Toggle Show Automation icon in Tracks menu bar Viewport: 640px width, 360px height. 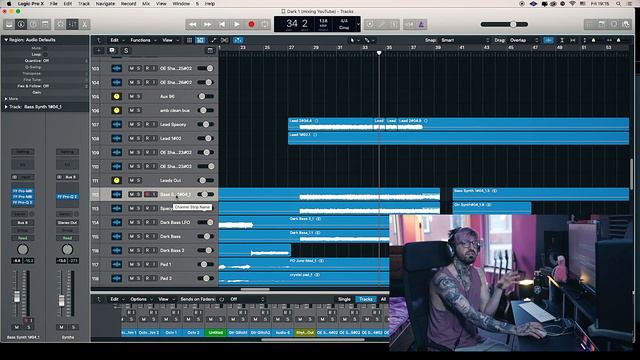[x=213, y=40]
